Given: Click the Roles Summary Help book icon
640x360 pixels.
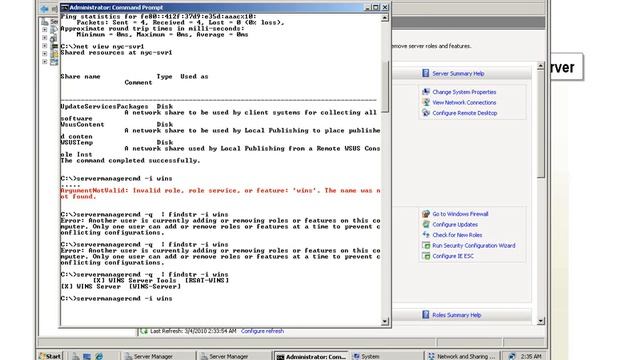Looking at the screenshot, I should pos(426,315).
